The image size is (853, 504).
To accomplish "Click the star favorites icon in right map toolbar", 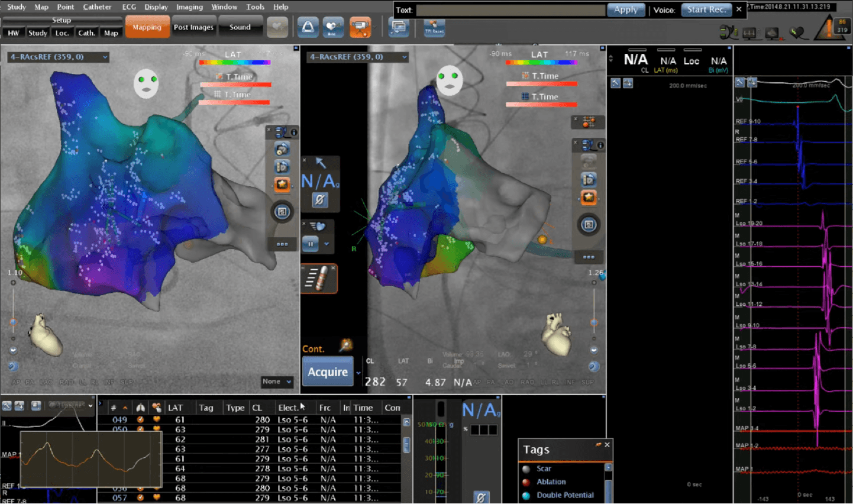I will [589, 197].
